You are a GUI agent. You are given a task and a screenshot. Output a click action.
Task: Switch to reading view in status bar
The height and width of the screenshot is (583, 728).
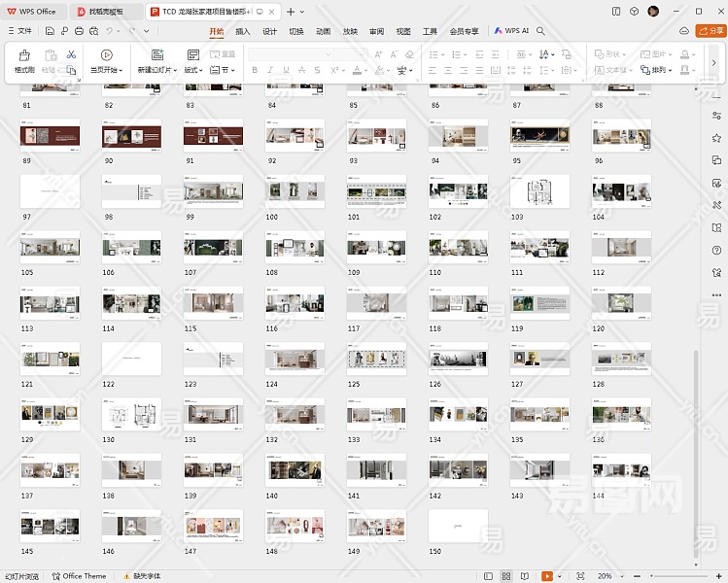pyautogui.click(x=525, y=576)
